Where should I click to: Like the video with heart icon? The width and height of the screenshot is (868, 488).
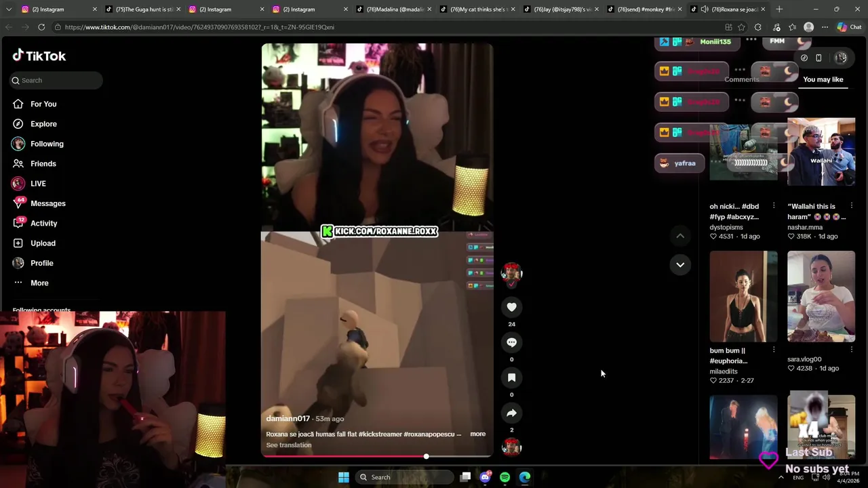coord(511,307)
